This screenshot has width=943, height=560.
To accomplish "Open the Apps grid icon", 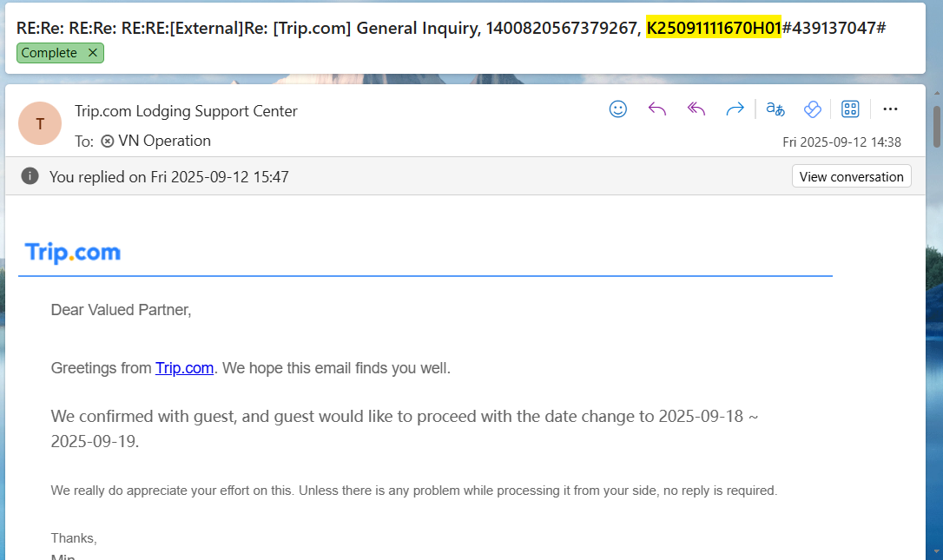I will point(850,109).
